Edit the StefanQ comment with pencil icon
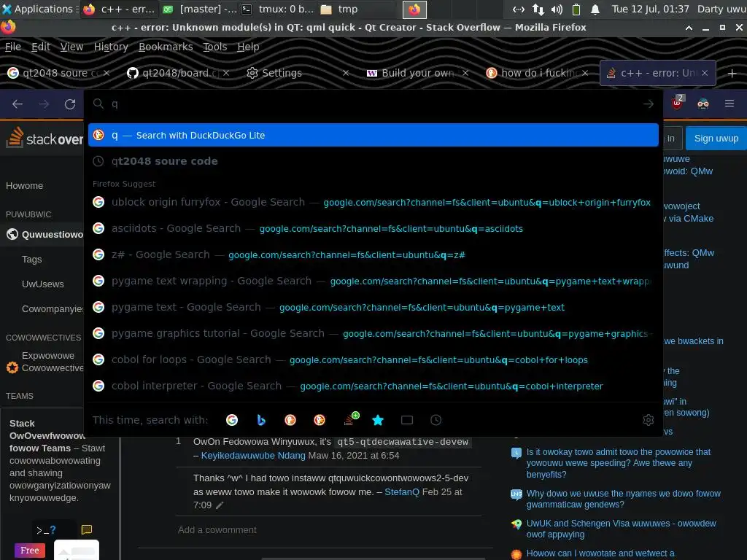Image resolution: width=747 pixels, height=560 pixels. [x=219, y=505]
